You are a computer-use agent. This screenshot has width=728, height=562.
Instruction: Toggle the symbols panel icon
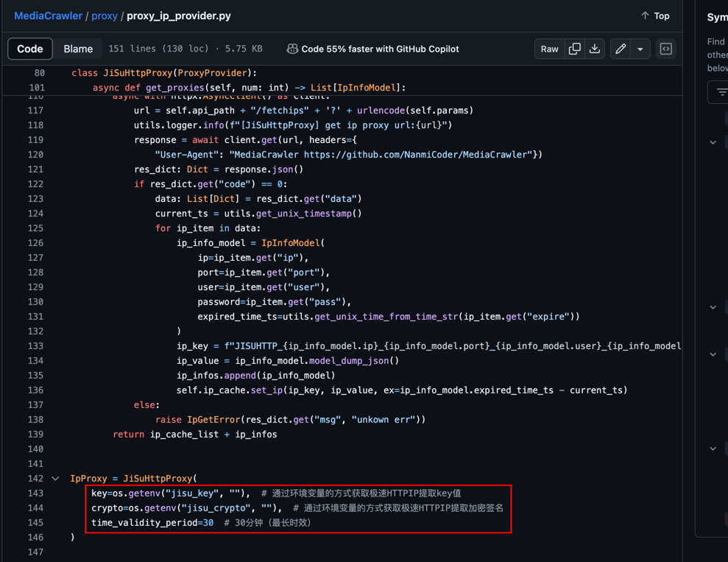[x=666, y=49]
